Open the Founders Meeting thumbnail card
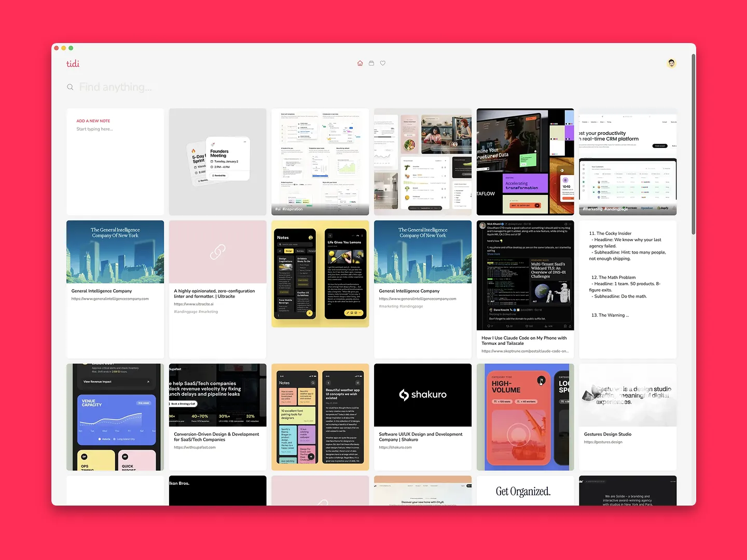This screenshot has width=747, height=560. [x=217, y=162]
